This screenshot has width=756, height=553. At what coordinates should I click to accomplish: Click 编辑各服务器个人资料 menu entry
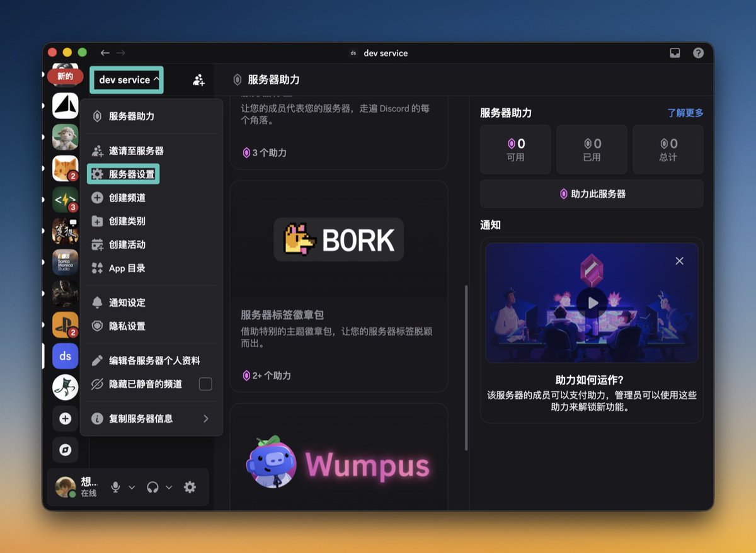click(x=151, y=361)
